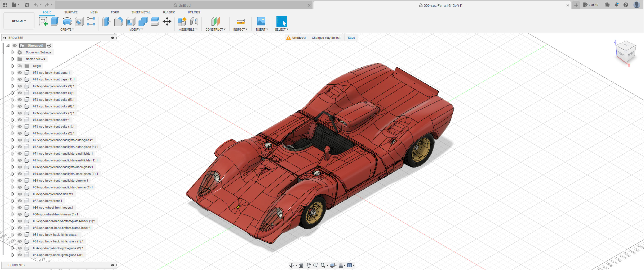Click the Construct plane icon

[215, 21]
